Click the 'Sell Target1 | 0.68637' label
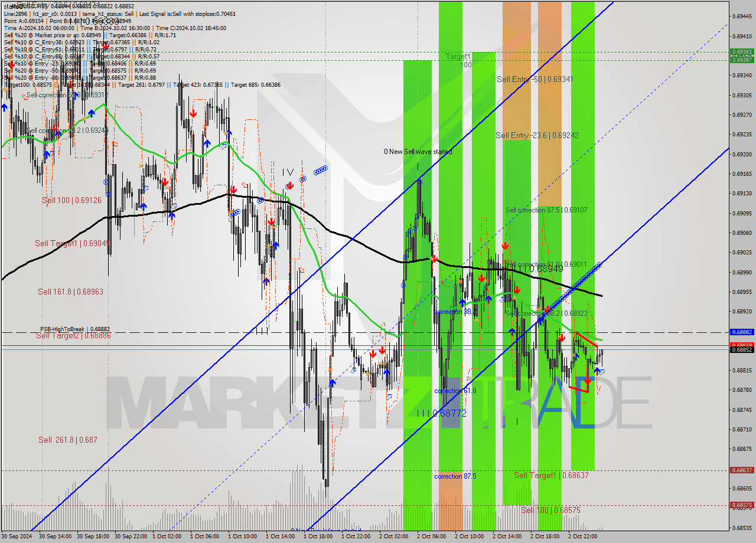 click(551, 475)
